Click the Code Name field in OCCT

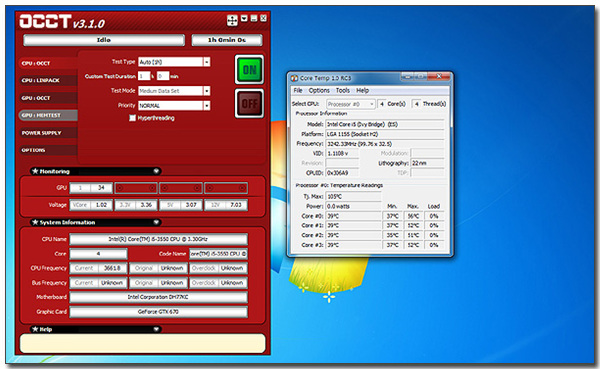click(218, 254)
